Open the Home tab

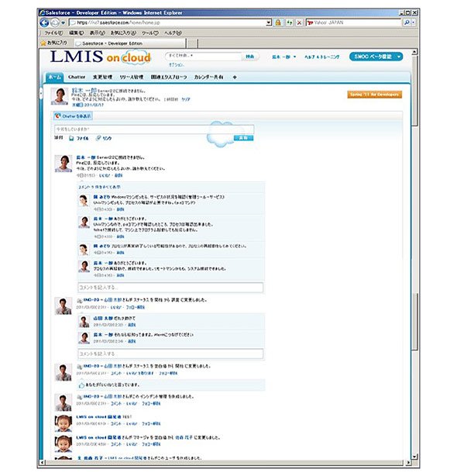click(x=54, y=77)
